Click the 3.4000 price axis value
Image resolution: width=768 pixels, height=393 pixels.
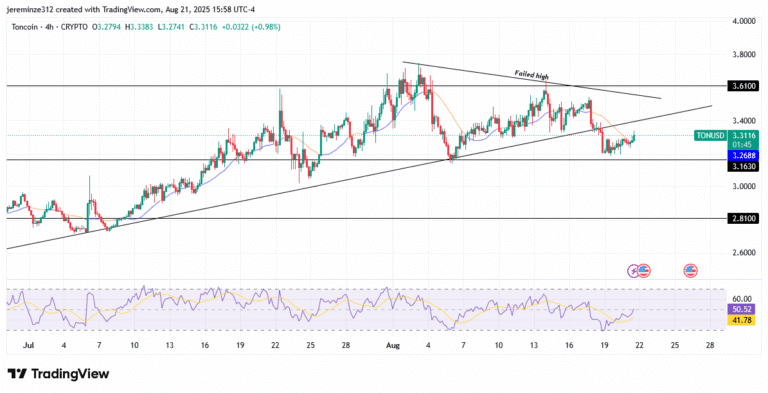coord(743,121)
